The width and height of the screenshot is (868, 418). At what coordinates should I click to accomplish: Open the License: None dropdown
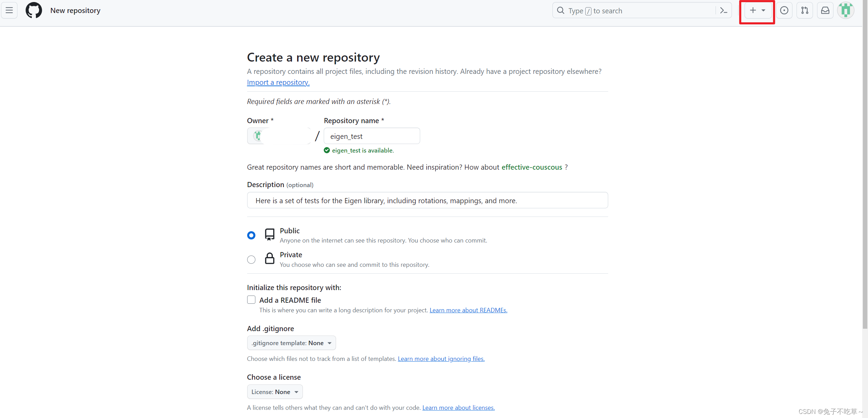pos(275,392)
